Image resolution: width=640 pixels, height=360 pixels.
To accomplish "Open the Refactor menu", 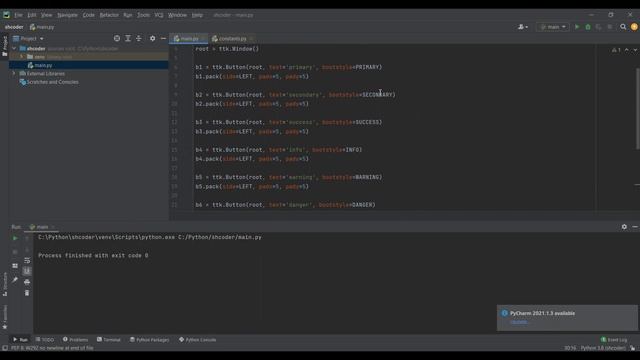I will (109, 15).
